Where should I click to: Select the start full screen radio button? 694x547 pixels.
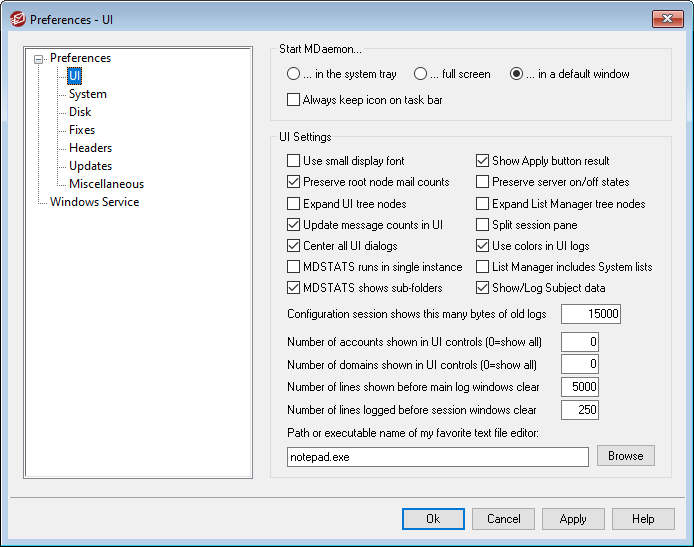(421, 74)
